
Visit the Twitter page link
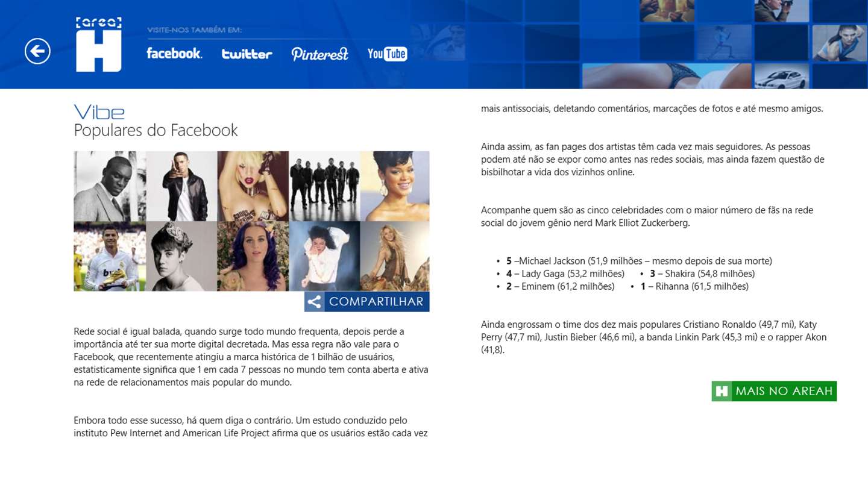click(247, 54)
